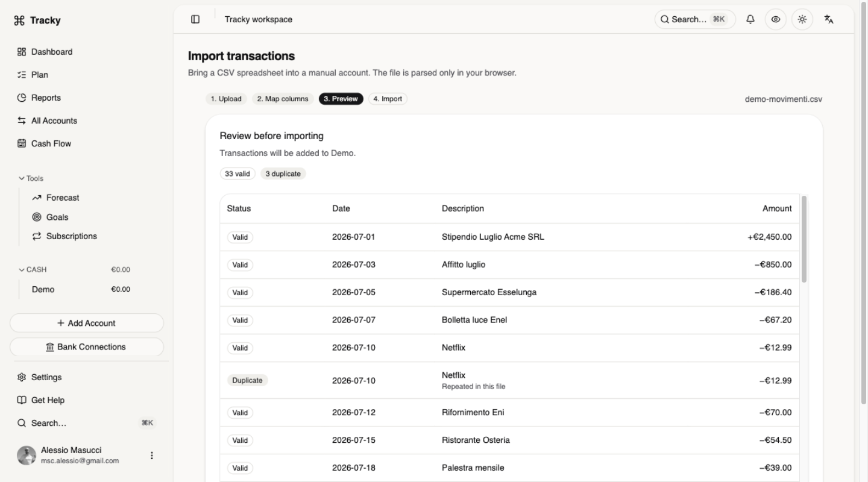Click the Status column header
This screenshot has width=868, height=482.
[239, 208]
